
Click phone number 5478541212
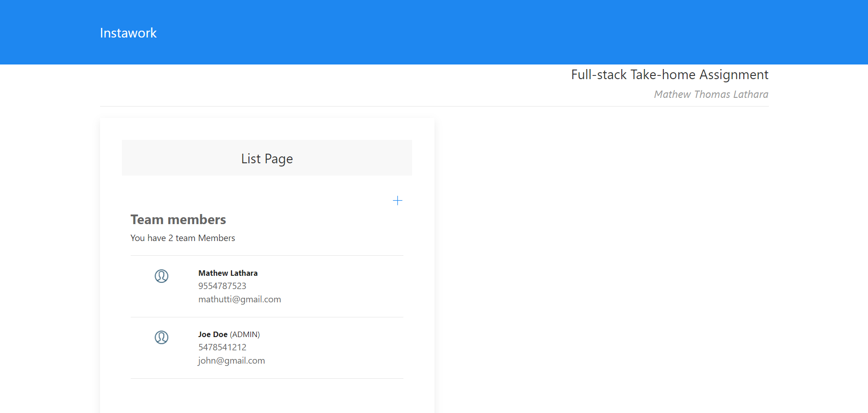pos(222,347)
